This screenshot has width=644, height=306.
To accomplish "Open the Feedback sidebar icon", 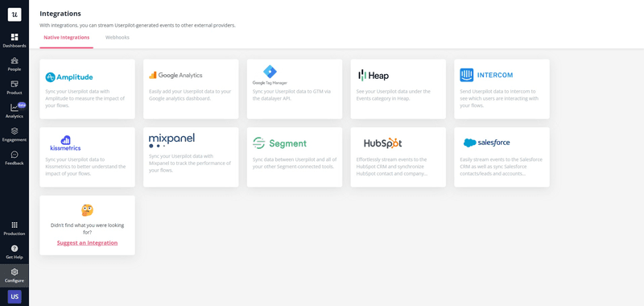I will click(x=14, y=155).
